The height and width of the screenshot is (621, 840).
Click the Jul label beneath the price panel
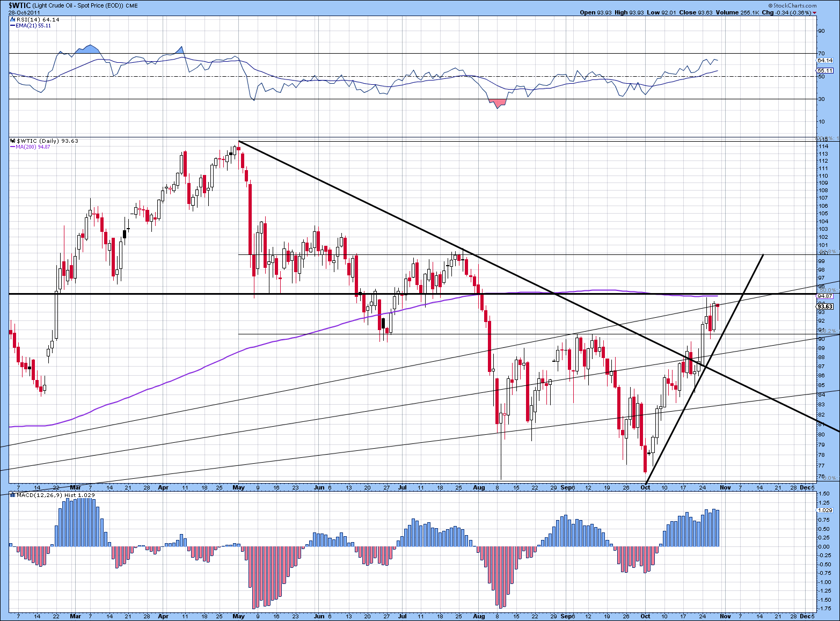click(403, 487)
